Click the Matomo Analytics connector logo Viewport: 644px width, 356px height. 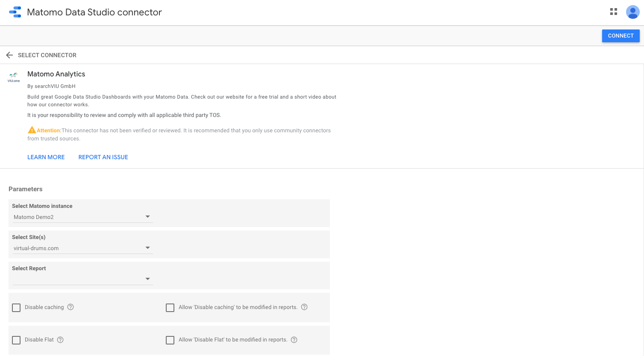[14, 77]
